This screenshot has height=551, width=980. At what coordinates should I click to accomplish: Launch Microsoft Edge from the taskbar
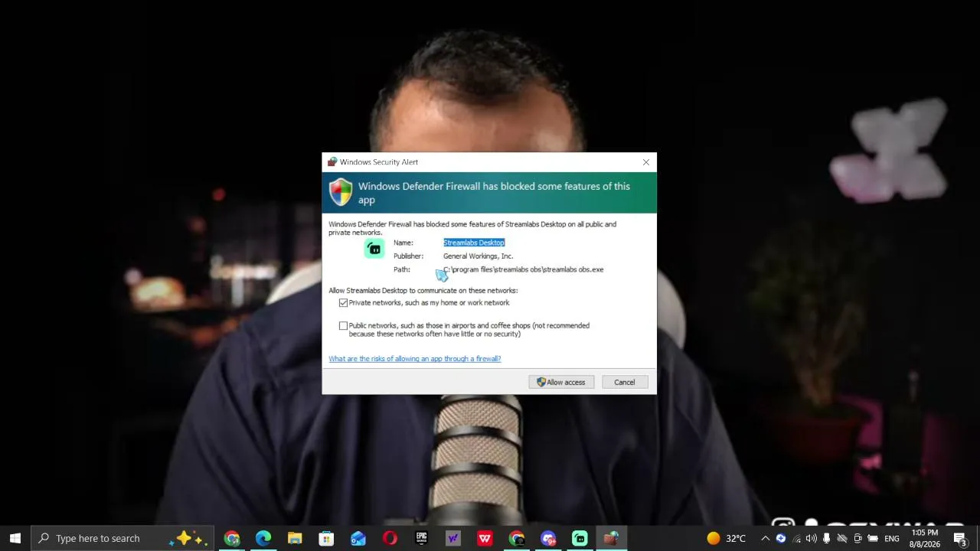tap(263, 538)
